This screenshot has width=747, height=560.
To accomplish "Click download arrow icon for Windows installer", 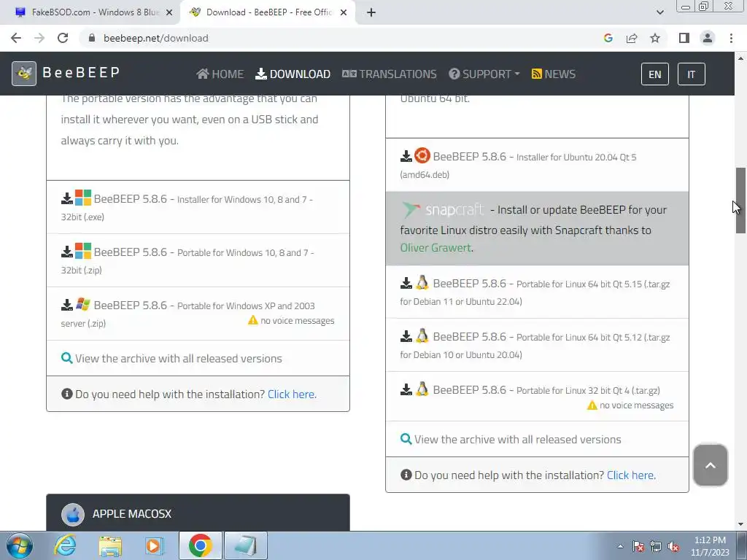I will [x=66, y=198].
